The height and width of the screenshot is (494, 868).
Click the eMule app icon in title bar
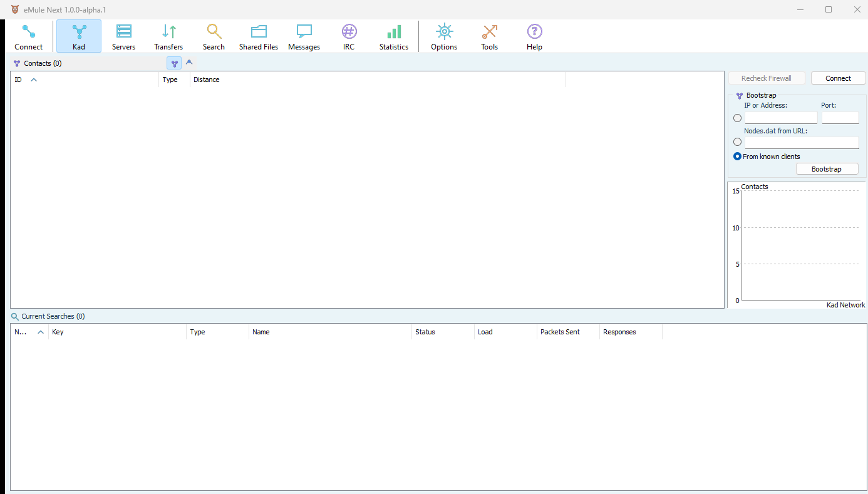(x=15, y=9)
